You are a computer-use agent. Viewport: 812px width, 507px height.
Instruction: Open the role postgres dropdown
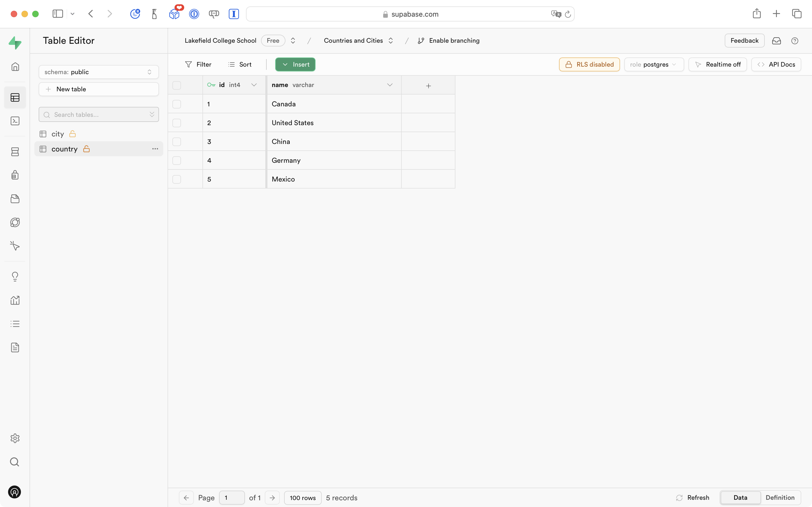pos(653,64)
